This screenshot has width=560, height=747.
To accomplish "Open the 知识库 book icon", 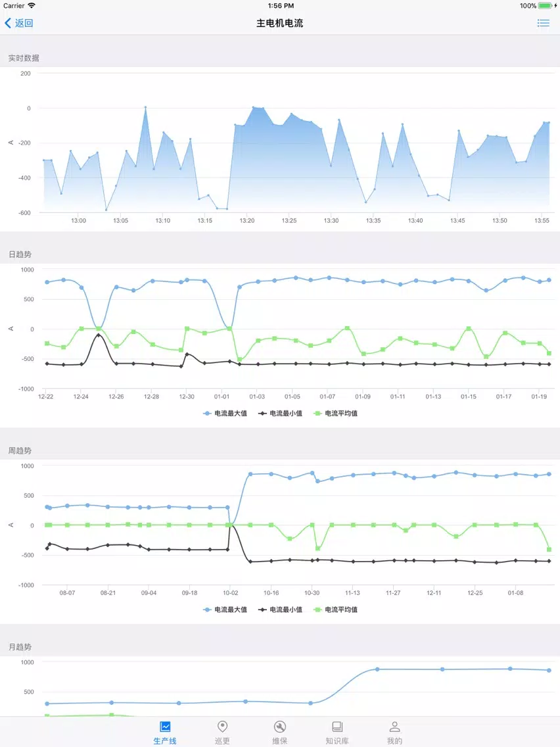I will point(337,727).
